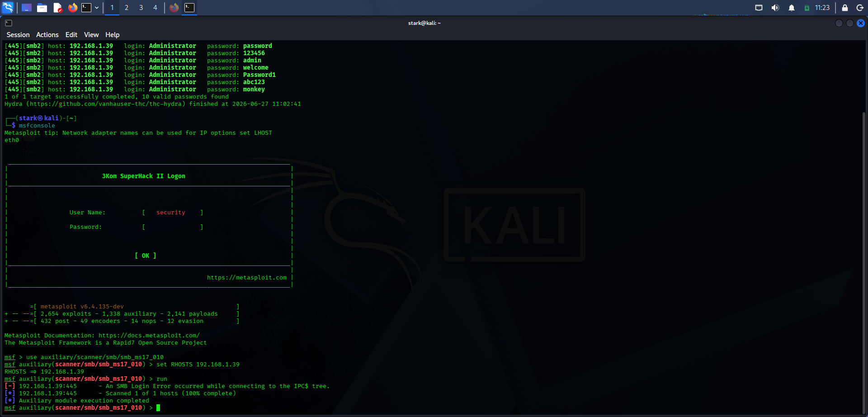Screen dimensions: 868x417
Task: Click the 'security' username value in banner
Action: click(171, 213)
